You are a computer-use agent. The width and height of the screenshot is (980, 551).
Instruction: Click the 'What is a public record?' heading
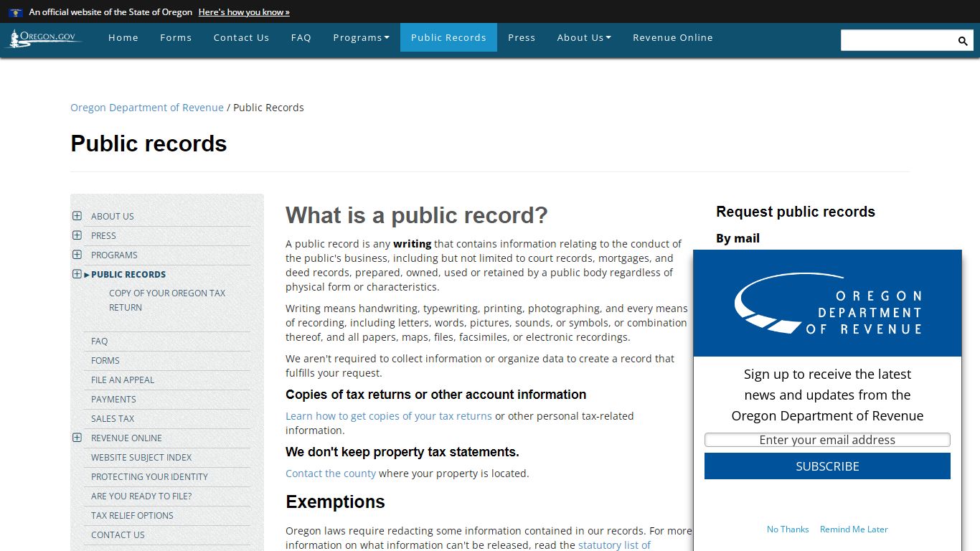pos(417,215)
